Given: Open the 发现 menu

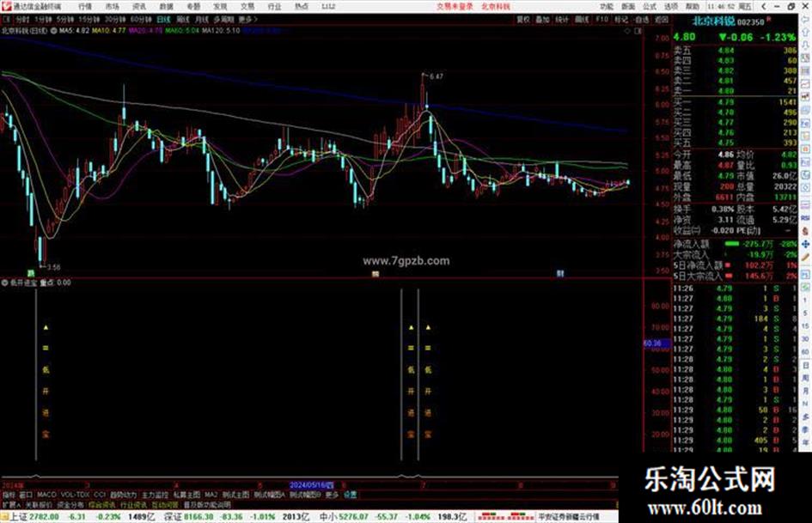Looking at the screenshot, I should (220, 7).
